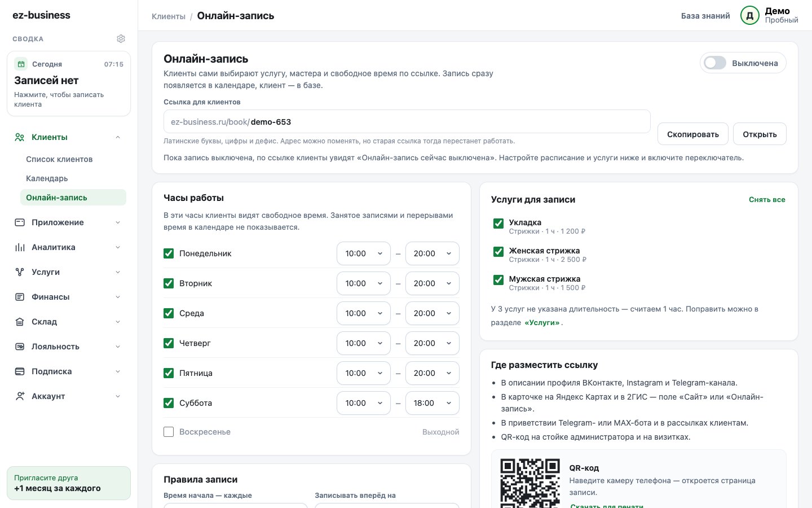Click the Склад box icon
The height and width of the screenshot is (508, 812).
point(20,322)
